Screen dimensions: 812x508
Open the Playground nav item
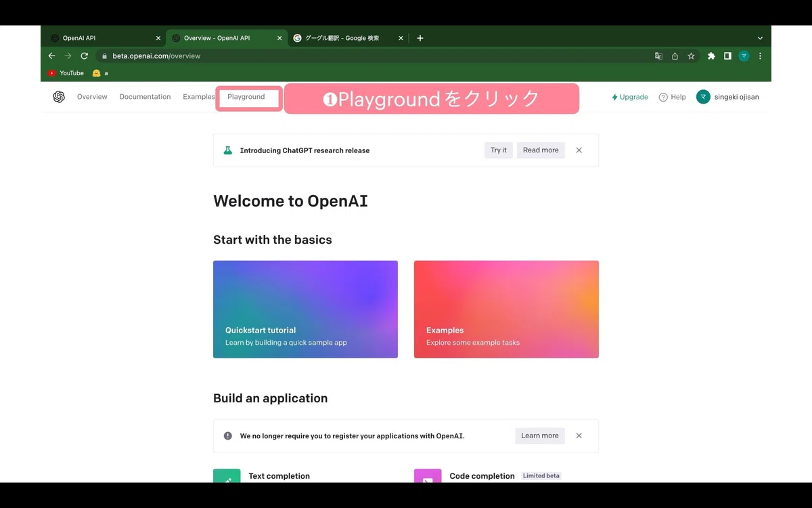[246, 97]
